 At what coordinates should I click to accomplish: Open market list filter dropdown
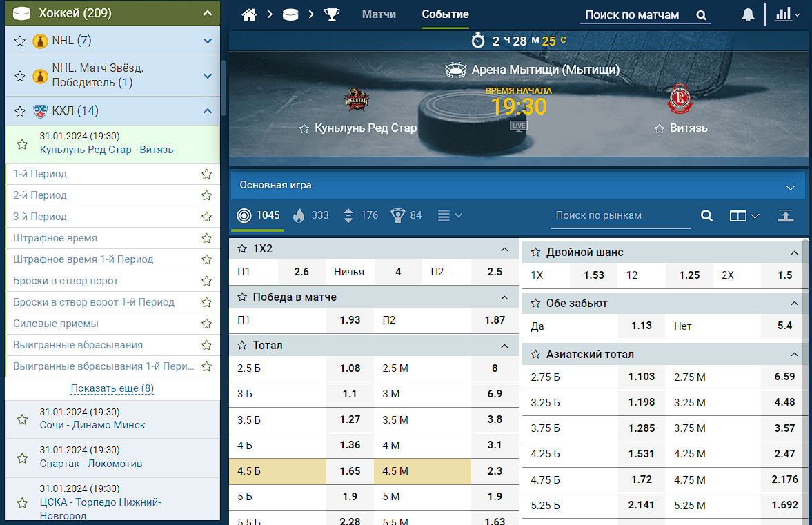pyautogui.click(x=450, y=215)
